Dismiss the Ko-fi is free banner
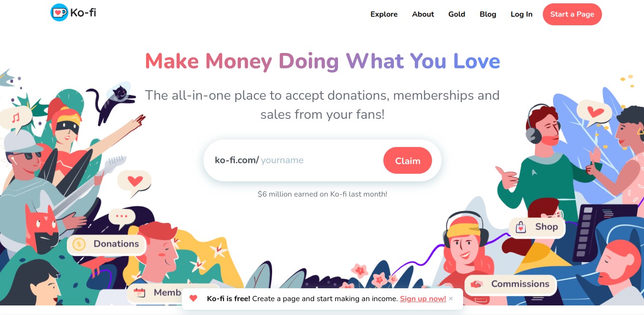 pos(451,299)
